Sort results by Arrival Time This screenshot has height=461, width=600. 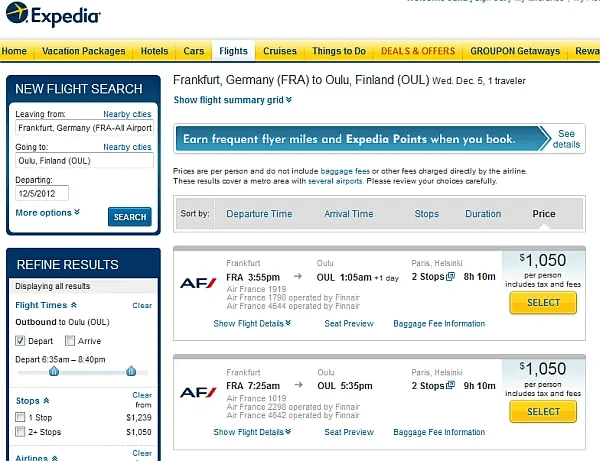pos(349,214)
